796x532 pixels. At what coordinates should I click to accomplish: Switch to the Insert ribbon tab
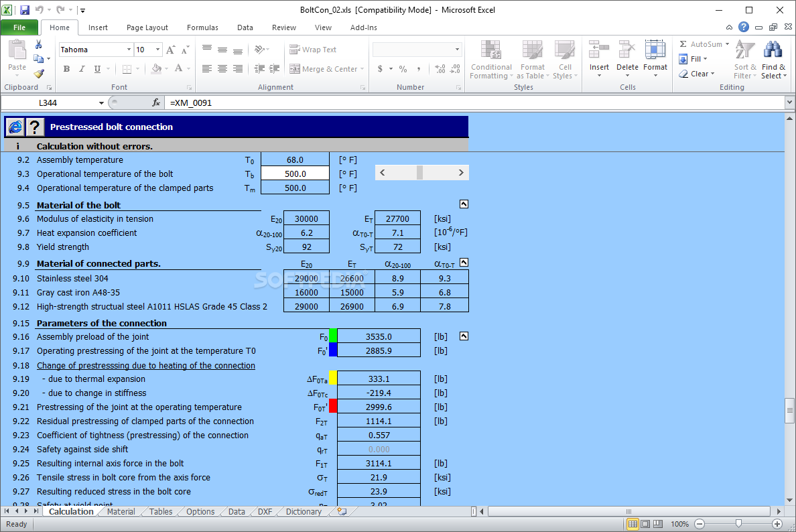[97, 27]
